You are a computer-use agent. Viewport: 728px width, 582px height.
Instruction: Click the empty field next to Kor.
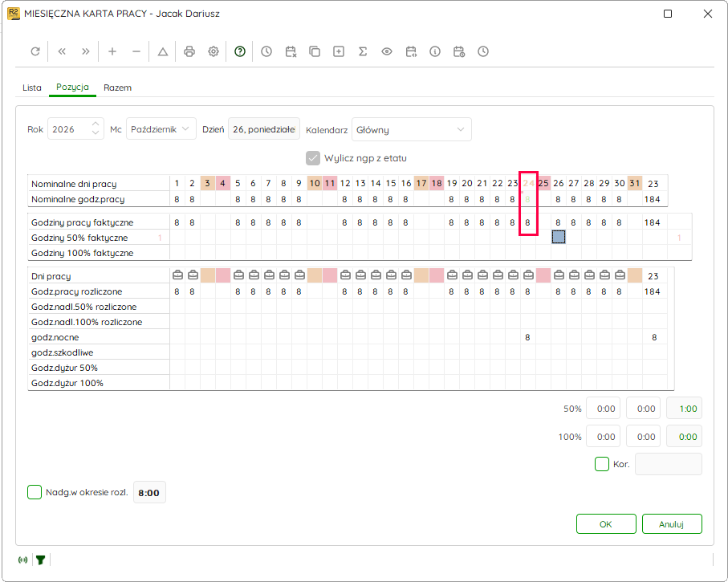(668, 464)
